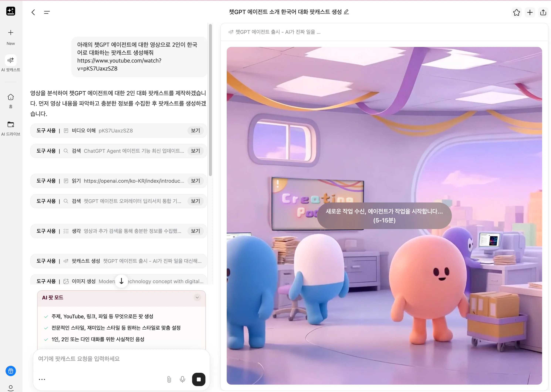The height and width of the screenshot is (392, 551).
Task: Select AI 팟캐스트 in the left sidebar
Action: (11, 63)
